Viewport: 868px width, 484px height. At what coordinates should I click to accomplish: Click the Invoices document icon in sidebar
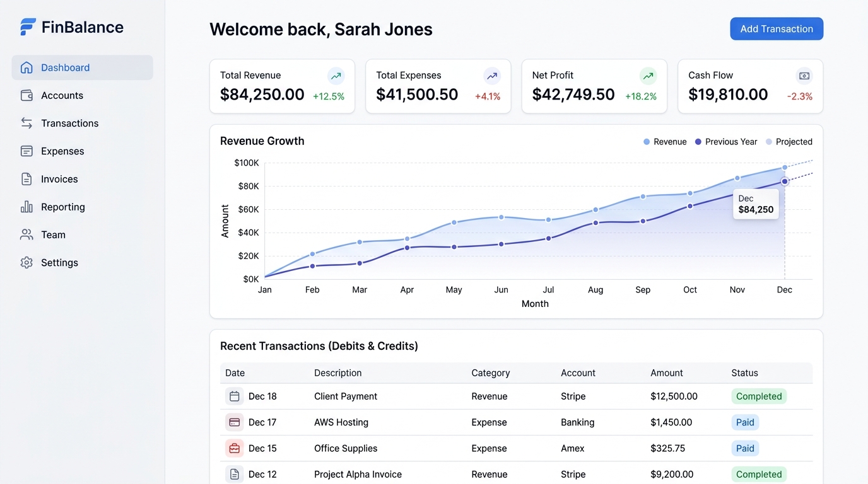(x=26, y=179)
